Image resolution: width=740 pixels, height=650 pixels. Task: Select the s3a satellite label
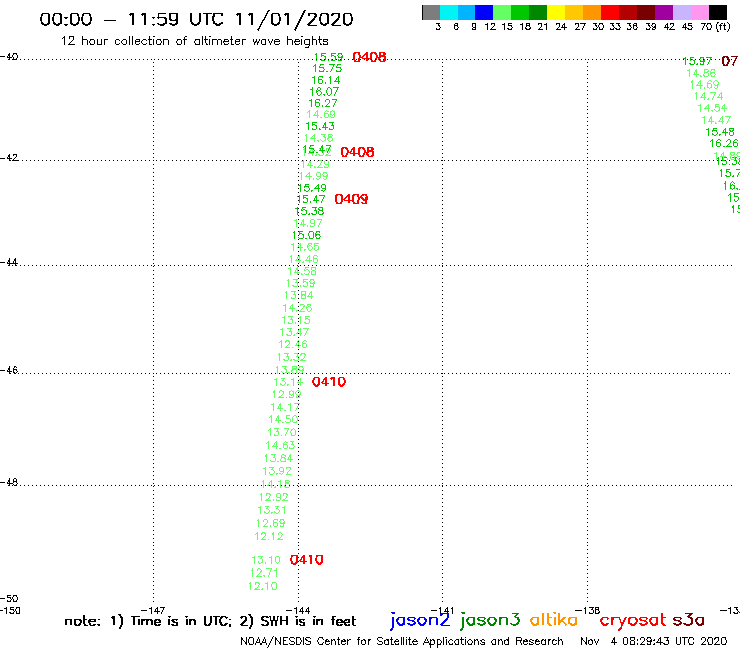tap(689, 621)
